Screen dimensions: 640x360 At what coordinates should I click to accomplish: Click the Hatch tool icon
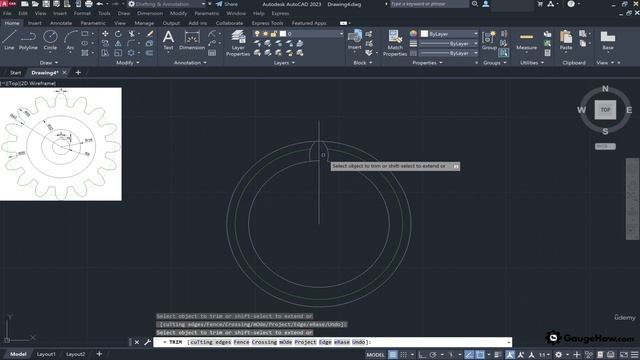tap(85, 53)
